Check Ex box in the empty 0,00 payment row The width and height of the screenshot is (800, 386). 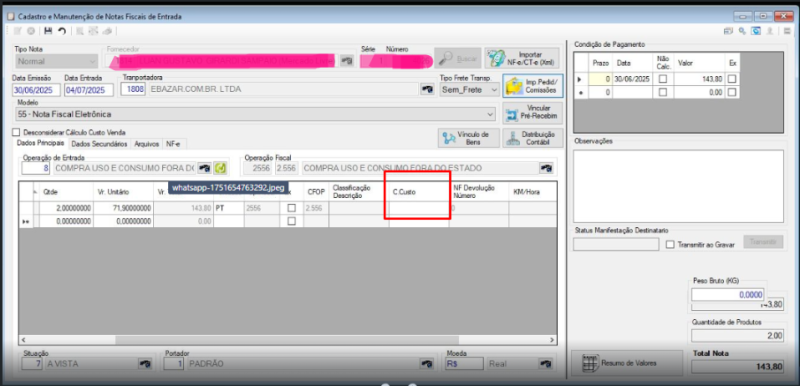click(x=732, y=92)
